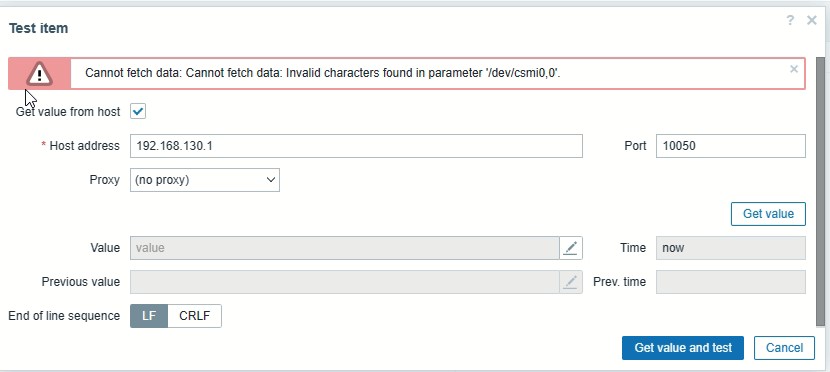Viewport: 830px width, 372px height.
Task: Click the Value text field
Action: 345,248
